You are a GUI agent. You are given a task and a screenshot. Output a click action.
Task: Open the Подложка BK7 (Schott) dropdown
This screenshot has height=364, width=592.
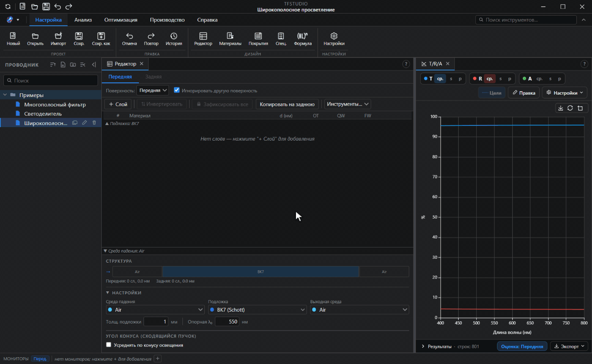[x=258, y=310]
